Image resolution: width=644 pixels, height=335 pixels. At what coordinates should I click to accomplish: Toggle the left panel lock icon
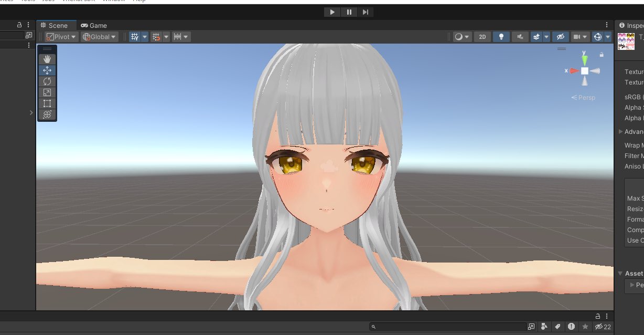click(19, 25)
